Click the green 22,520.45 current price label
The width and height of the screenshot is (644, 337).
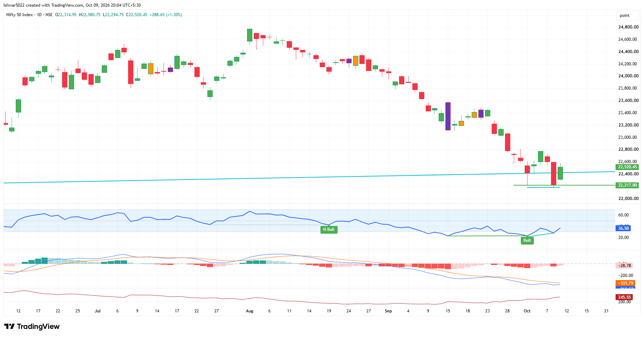(627, 167)
